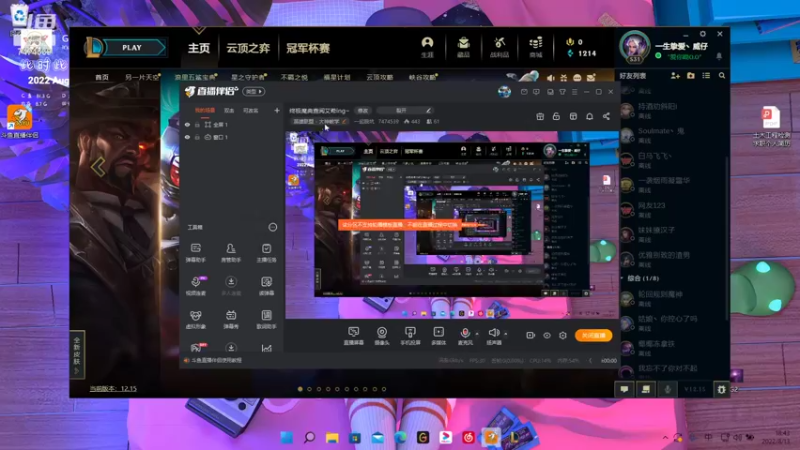Mute the 扬声器 speaker
This screenshot has height=450, width=800.
point(493,336)
